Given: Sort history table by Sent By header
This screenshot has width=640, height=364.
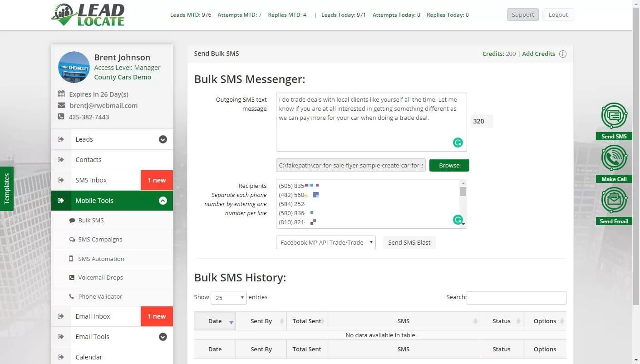Looking at the screenshot, I should point(261,321).
